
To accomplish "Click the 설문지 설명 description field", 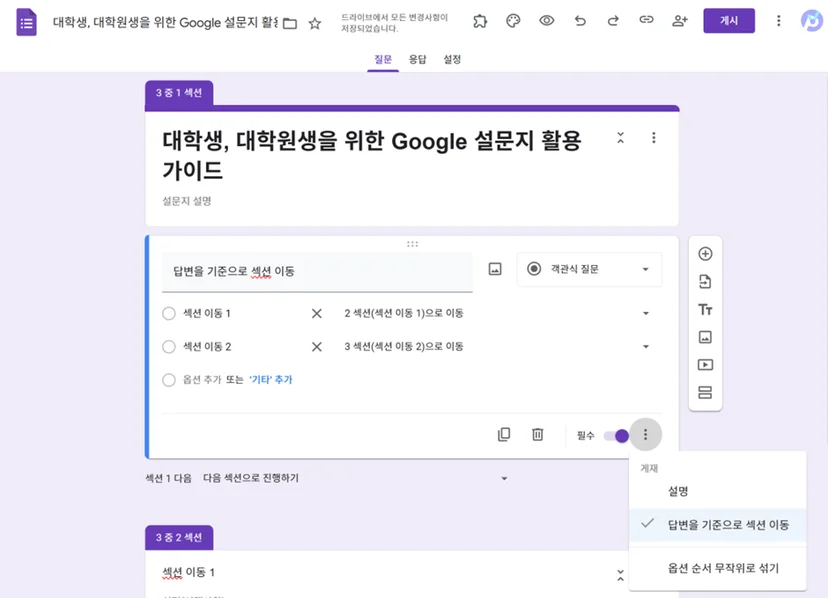I will point(187,201).
